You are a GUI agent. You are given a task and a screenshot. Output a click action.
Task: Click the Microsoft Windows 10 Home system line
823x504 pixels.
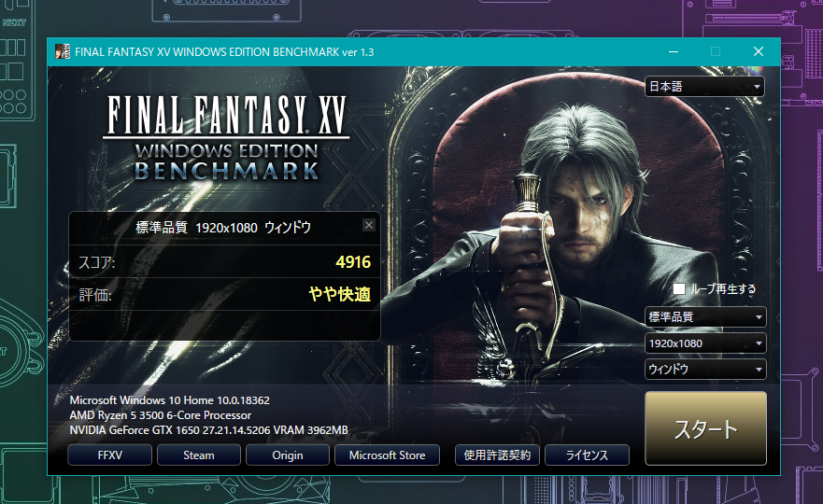(169, 400)
